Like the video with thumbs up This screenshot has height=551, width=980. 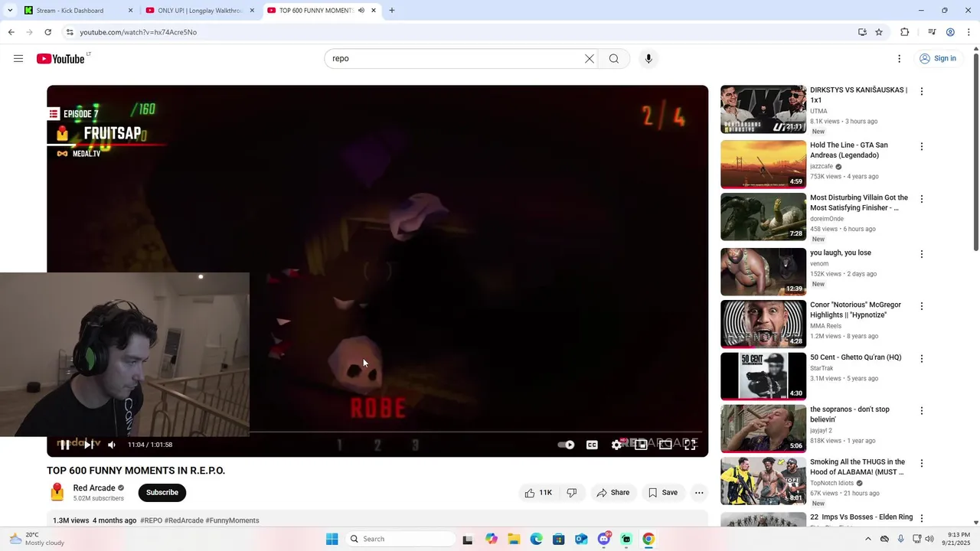click(537, 493)
